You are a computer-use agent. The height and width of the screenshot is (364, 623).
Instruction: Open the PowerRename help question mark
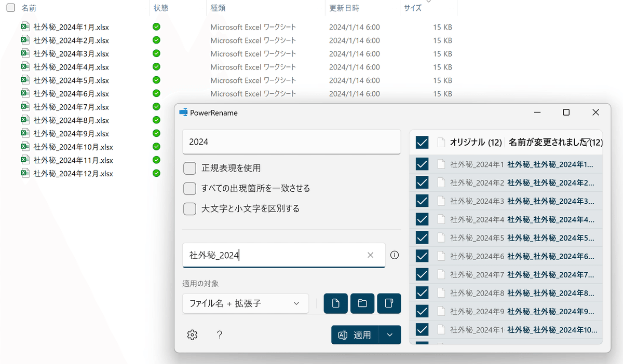[220, 335]
